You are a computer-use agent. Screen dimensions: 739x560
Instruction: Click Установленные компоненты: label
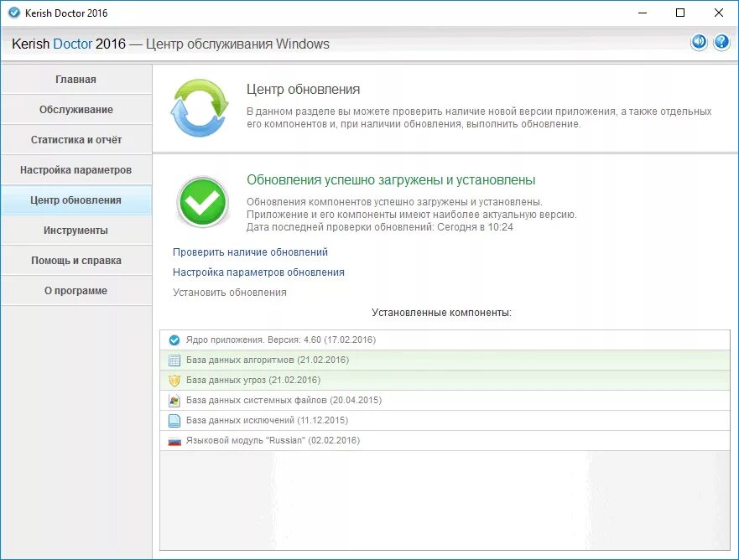point(441,312)
